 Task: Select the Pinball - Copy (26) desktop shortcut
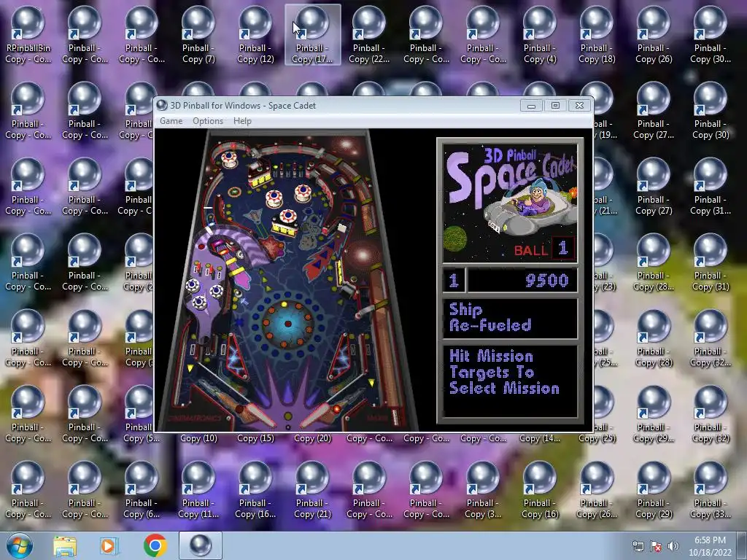coord(654,35)
